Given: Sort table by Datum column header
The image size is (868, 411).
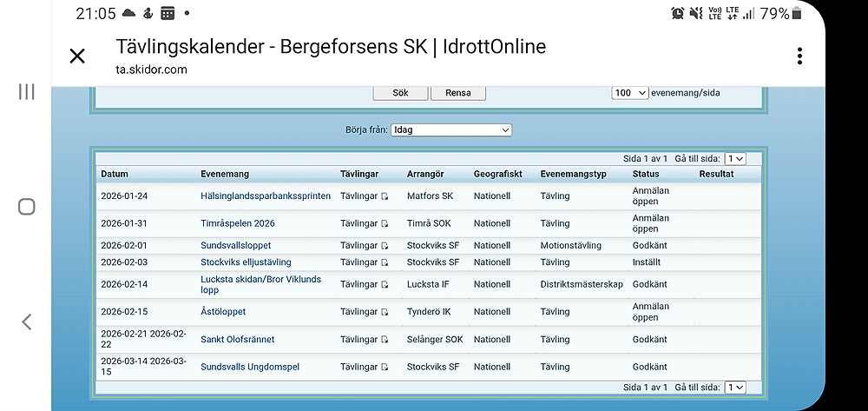Looking at the screenshot, I should (x=115, y=174).
